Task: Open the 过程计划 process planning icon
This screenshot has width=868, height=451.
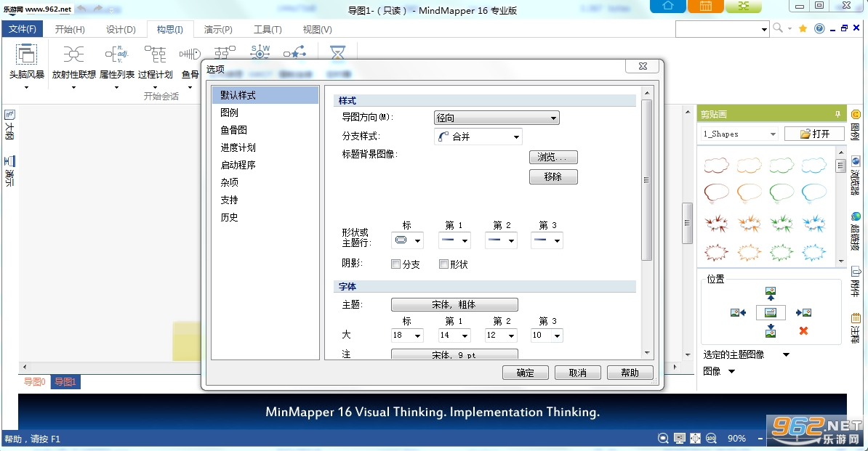Action: pyautogui.click(x=155, y=54)
